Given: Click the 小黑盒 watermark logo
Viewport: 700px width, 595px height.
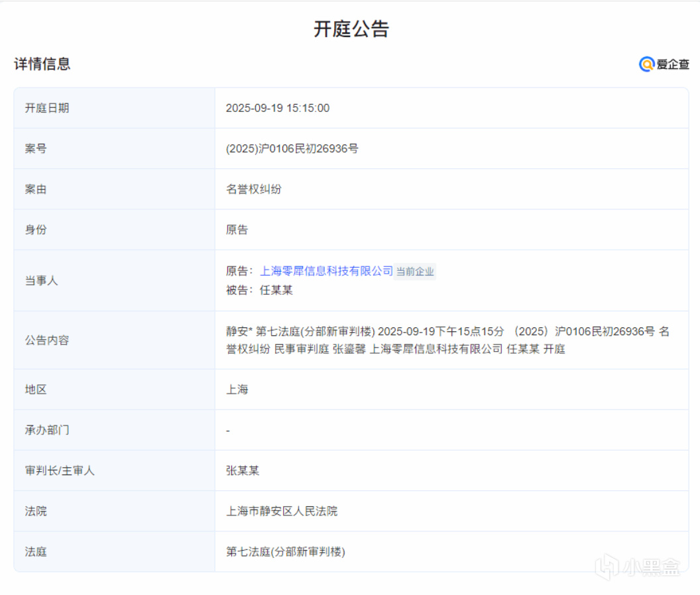Looking at the screenshot, I should click(638, 567).
